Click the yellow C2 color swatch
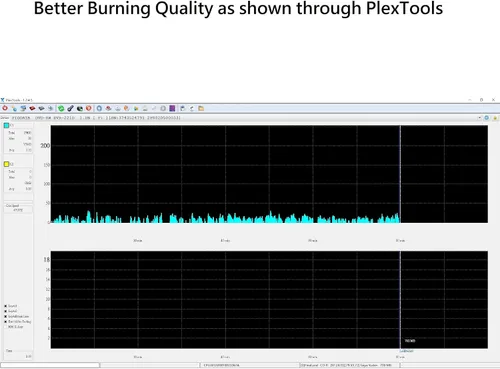 [x=6, y=164]
